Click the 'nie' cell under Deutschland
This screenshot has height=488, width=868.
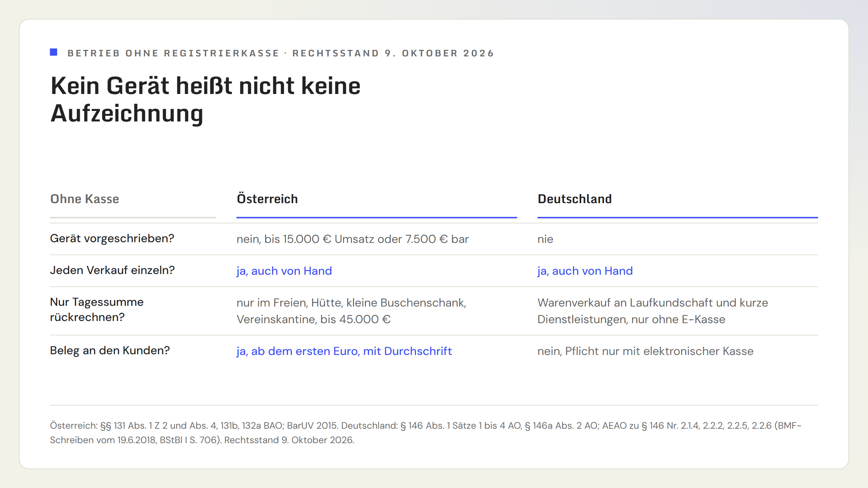pyautogui.click(x=545, y=239)
